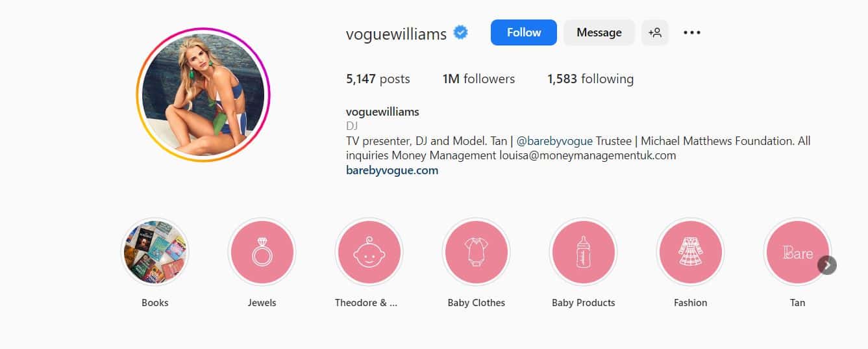The image size is (868, 349).
Task: View the profile picture story
Action: coord(203,94)
